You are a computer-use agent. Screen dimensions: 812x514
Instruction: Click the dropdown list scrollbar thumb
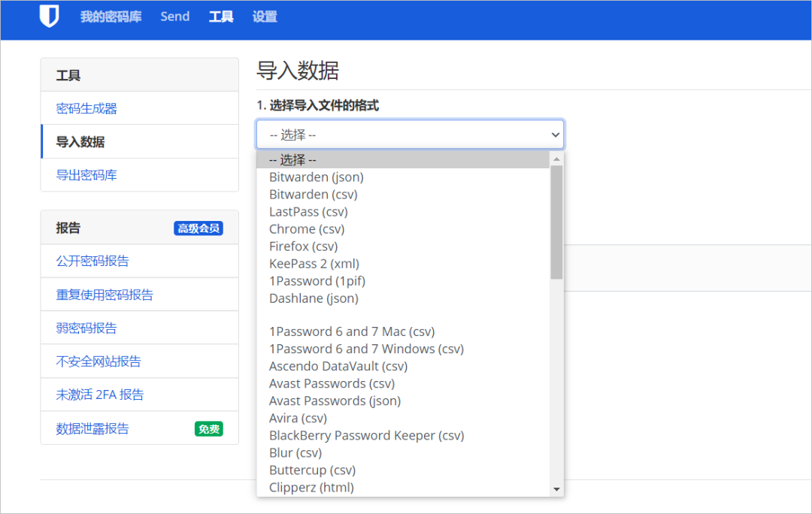coord(556,222)
